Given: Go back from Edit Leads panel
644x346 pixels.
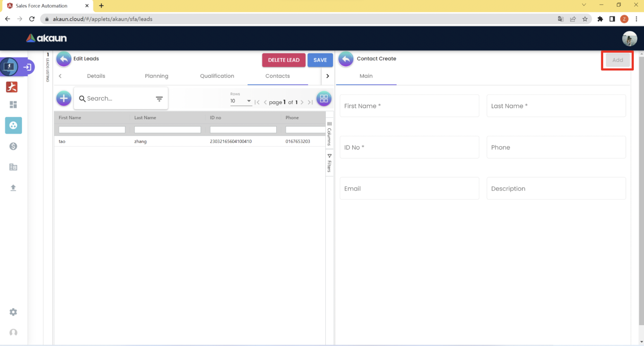Looking at the screenshot, I should 64,59.
